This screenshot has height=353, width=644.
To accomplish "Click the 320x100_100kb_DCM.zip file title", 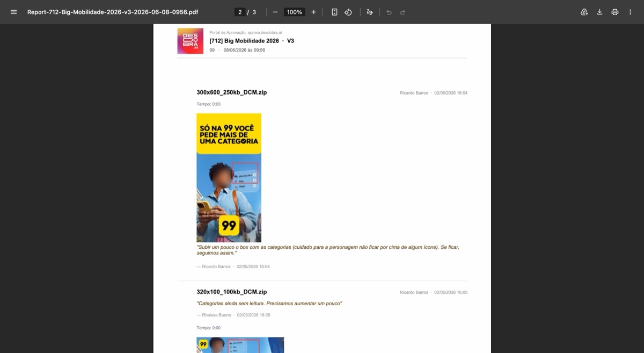I will coord(231,292).
